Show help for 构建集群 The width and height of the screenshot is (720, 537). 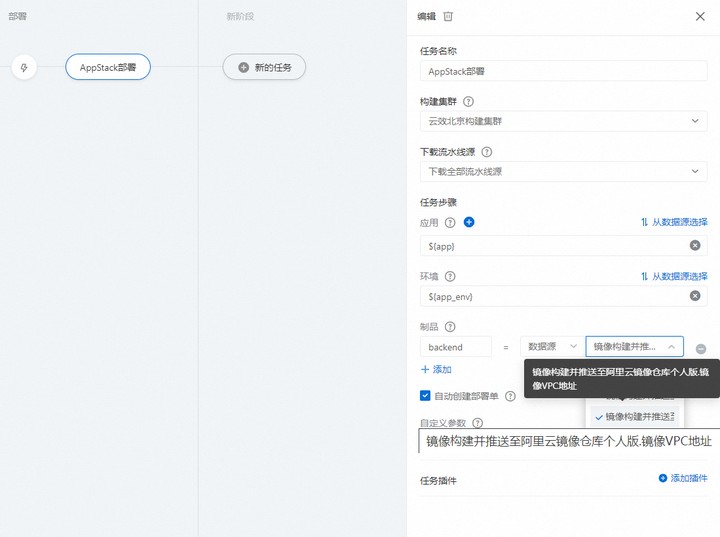468,102
